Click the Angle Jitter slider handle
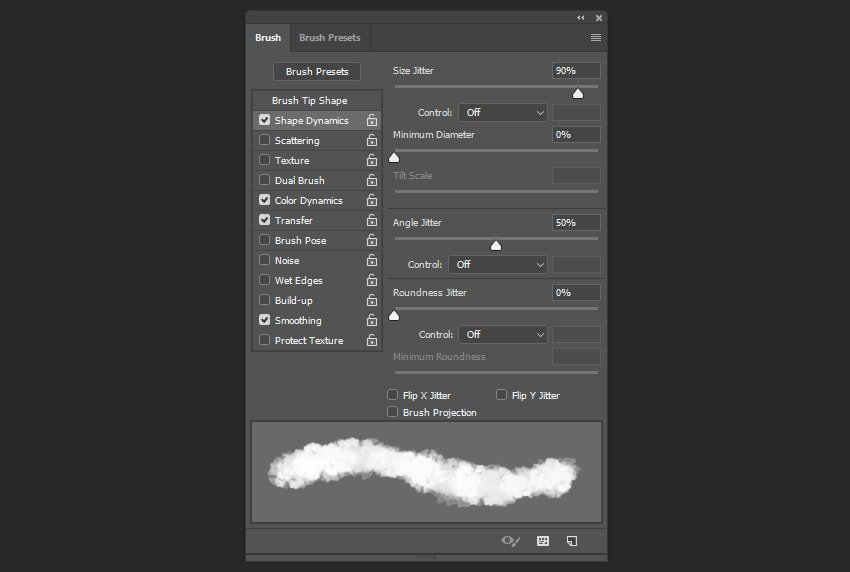850x572 pixels. [496, 246]
